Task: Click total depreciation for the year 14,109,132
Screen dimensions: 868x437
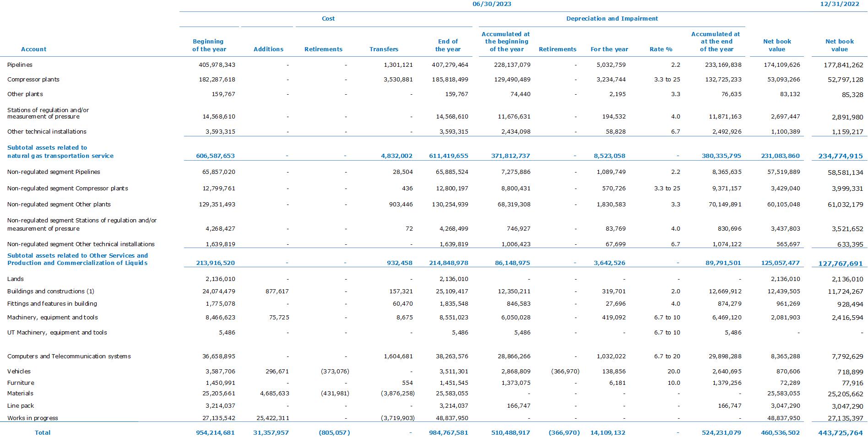Action: pos(608,433)
